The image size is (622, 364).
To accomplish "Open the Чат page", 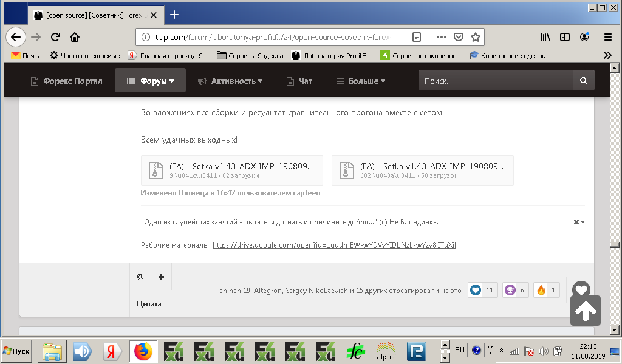I will point(299,81).
